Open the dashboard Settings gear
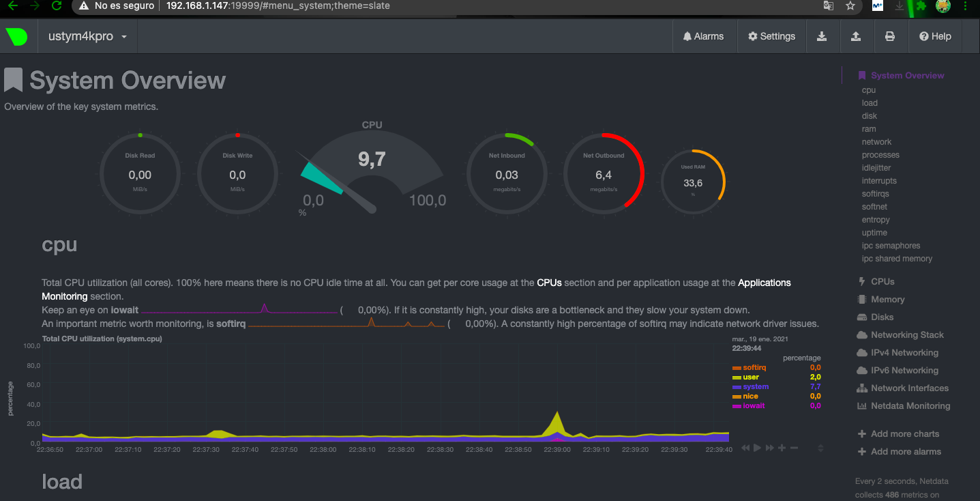Image resolution: width=980 pixels, height=501 pixels. (x=771, y=37)
